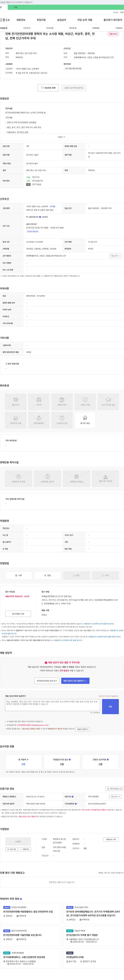This screenshot has width=124, height=980.
Task: Click the 고용24 입사지원 불가능 button
Action: click(73, 88)
